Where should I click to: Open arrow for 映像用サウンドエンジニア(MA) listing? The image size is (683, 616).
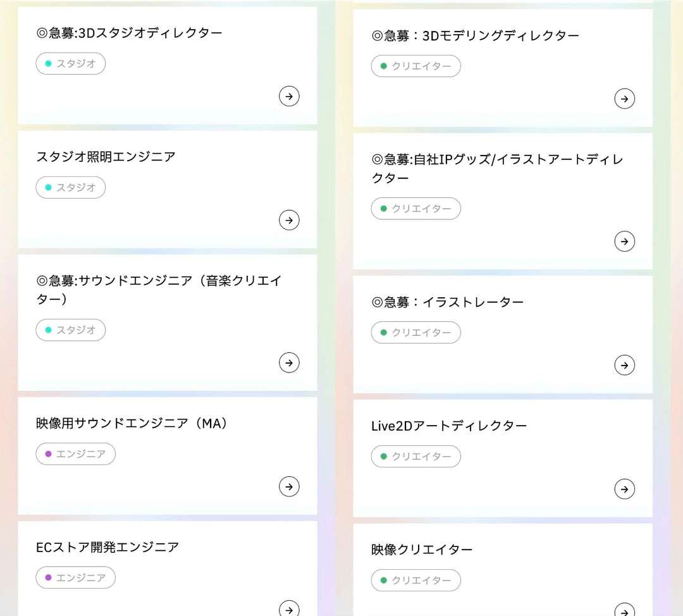289,486
